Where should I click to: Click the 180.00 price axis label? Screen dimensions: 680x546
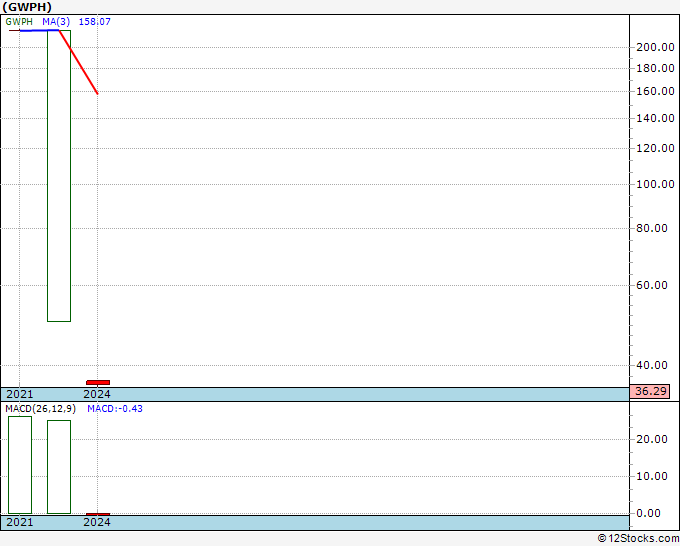(x=655, y=68)
